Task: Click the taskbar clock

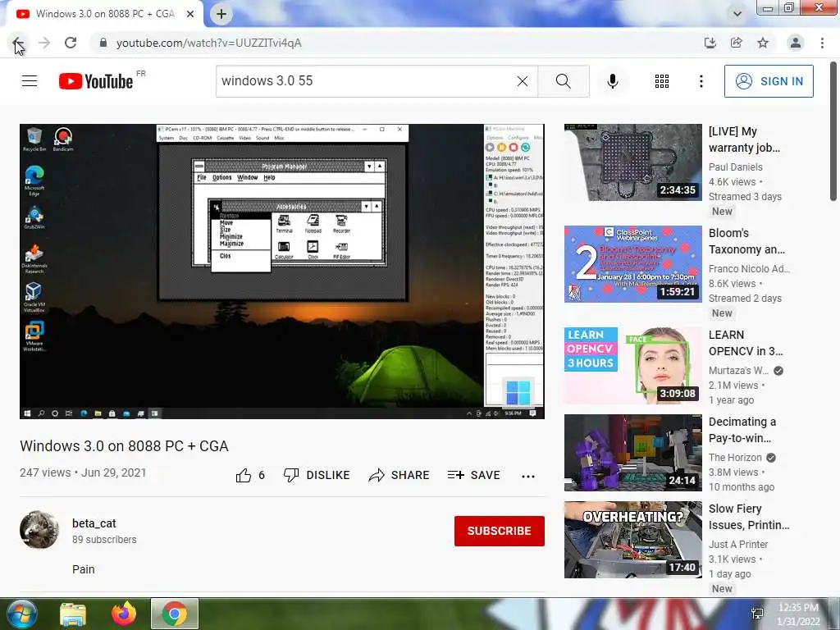Action: (x=799, y=614)
